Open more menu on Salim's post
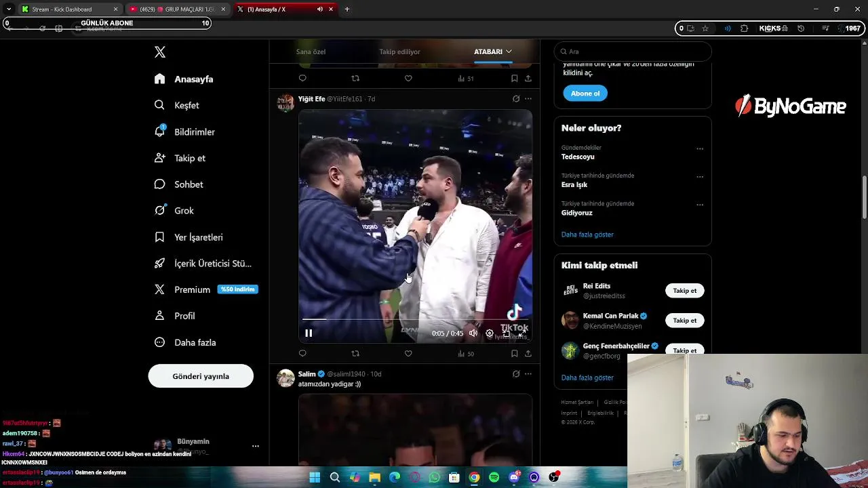Image resolution: width=868 pixels, height=488 pixels. click(528, 374)
